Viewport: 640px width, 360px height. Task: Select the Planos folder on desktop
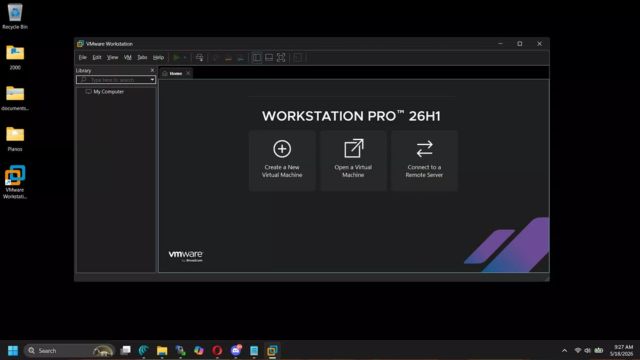[x=15, y=139]
